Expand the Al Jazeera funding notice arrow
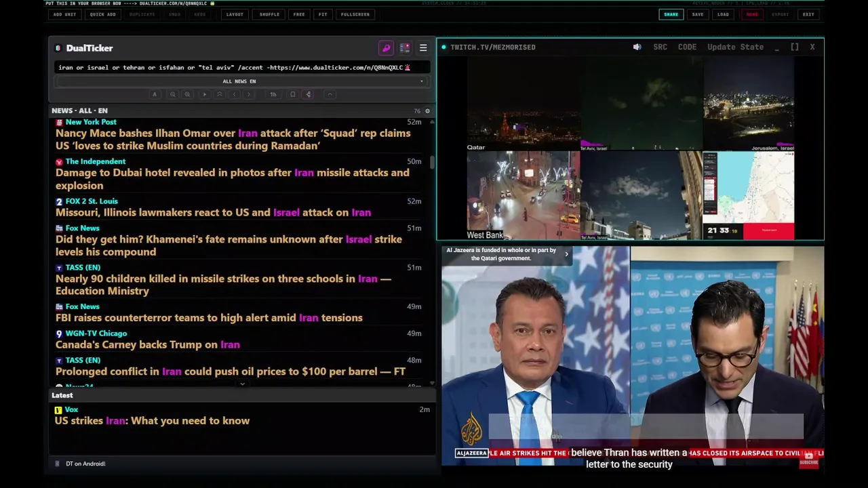868x488 pixels. click(566, 254)
